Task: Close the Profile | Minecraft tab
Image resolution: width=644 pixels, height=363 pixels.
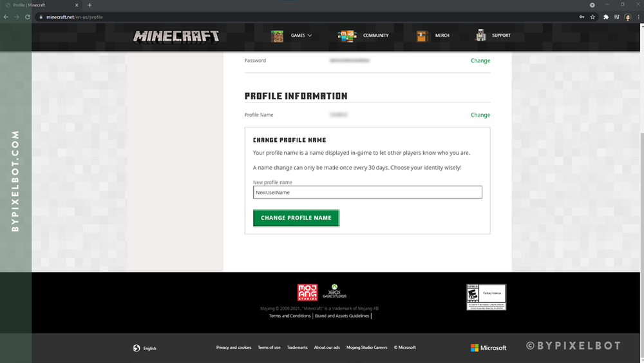Action: (x=77, y=5)
